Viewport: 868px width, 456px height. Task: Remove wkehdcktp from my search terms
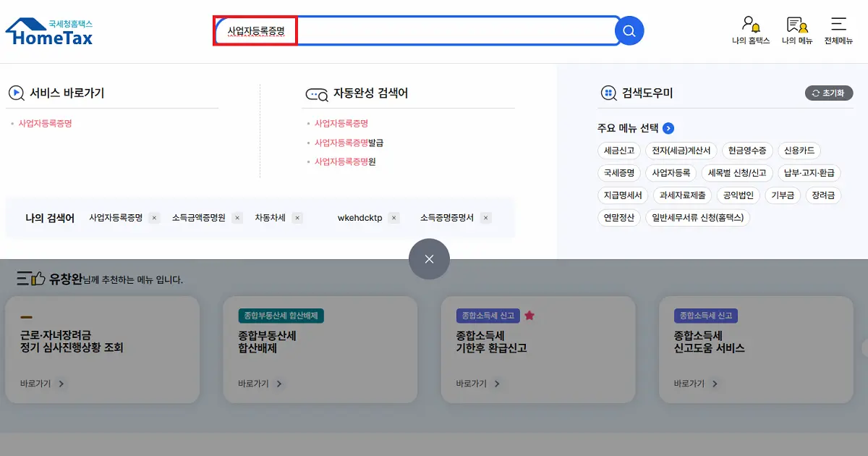[x=393, y=218]
